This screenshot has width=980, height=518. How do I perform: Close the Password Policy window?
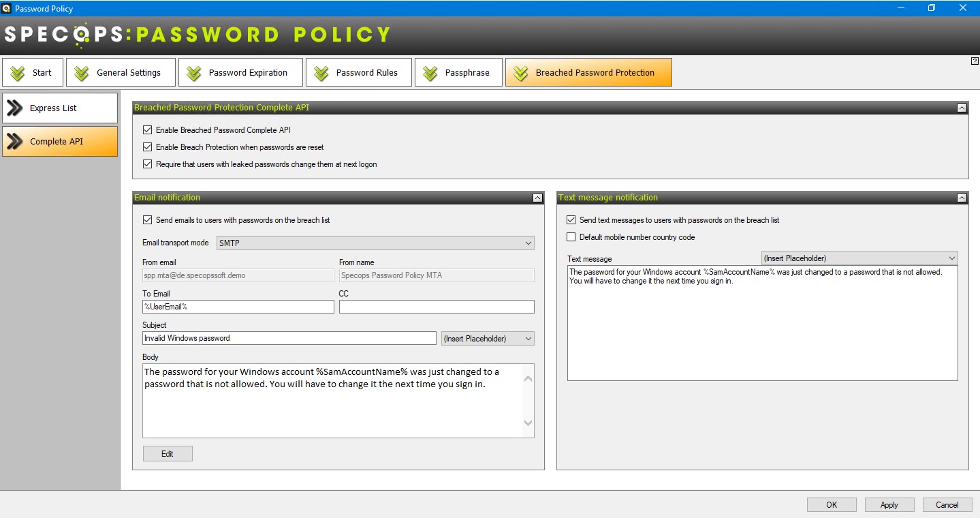[x=964, y=8]
